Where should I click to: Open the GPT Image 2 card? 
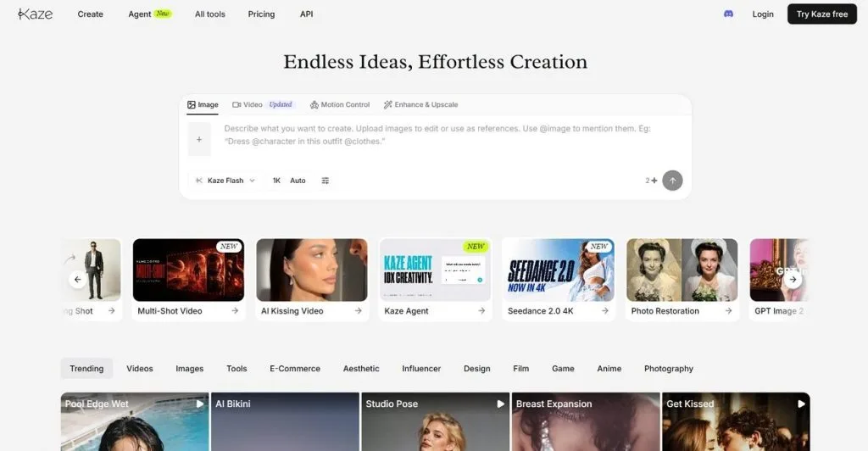click(x=779, y=280)
